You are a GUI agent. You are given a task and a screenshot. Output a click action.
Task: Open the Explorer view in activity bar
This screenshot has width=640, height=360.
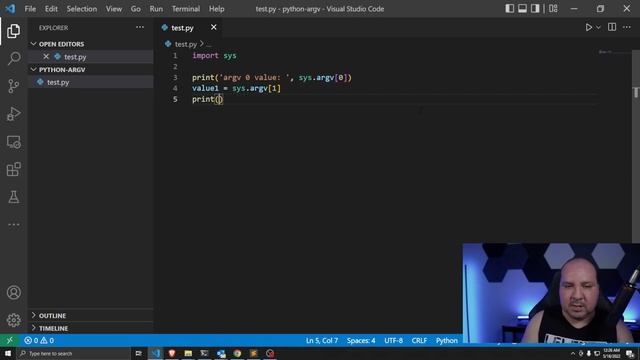[13, 31]
